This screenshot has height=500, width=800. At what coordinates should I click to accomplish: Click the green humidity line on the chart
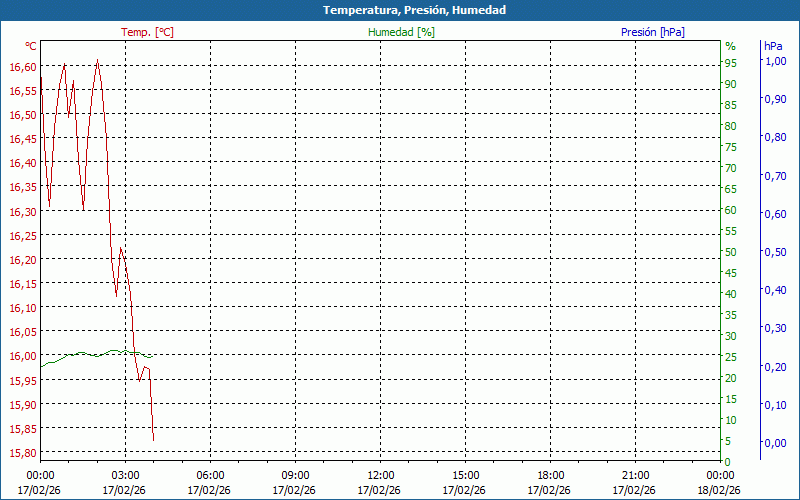82,353
